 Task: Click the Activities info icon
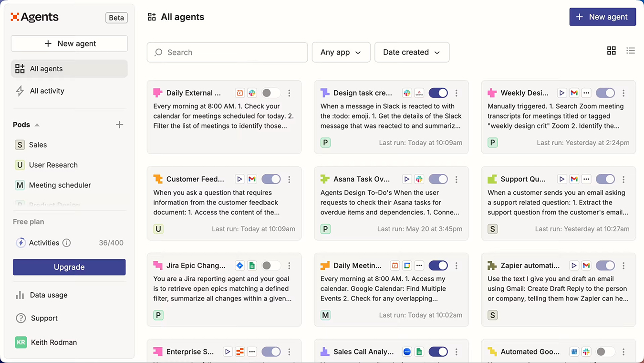pyautogui.click(x=67, y=243)
